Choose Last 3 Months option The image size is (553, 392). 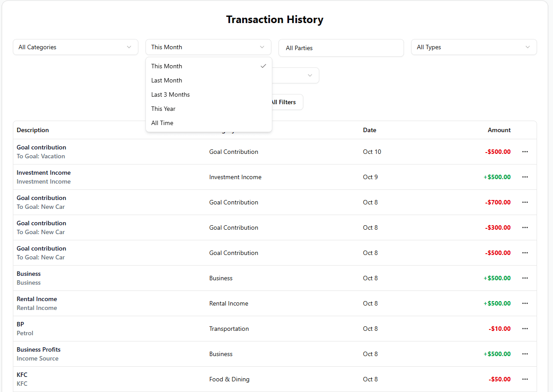point(171,94)
